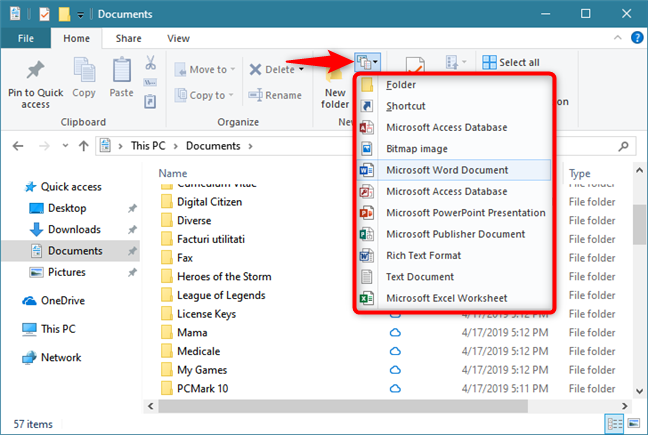Select Rich Text Format entry
Viewport: 648px width, 435px height.
[x=454, y=256]
